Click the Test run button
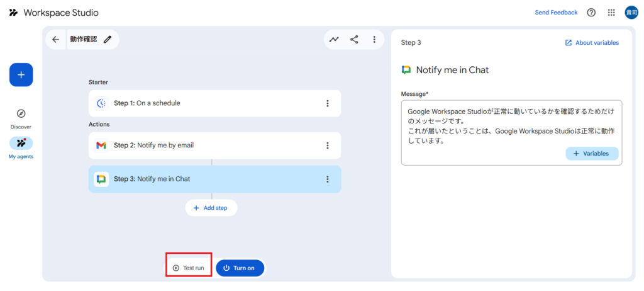The height and width of the screenshot is (291, 644). click(x=189, y=268)
